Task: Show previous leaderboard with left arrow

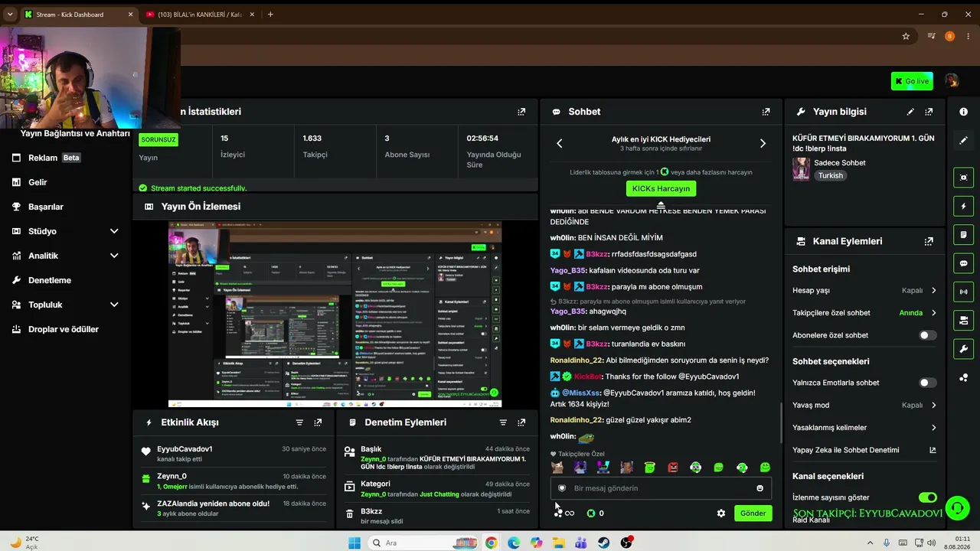Action: click(x=560, y=144)
